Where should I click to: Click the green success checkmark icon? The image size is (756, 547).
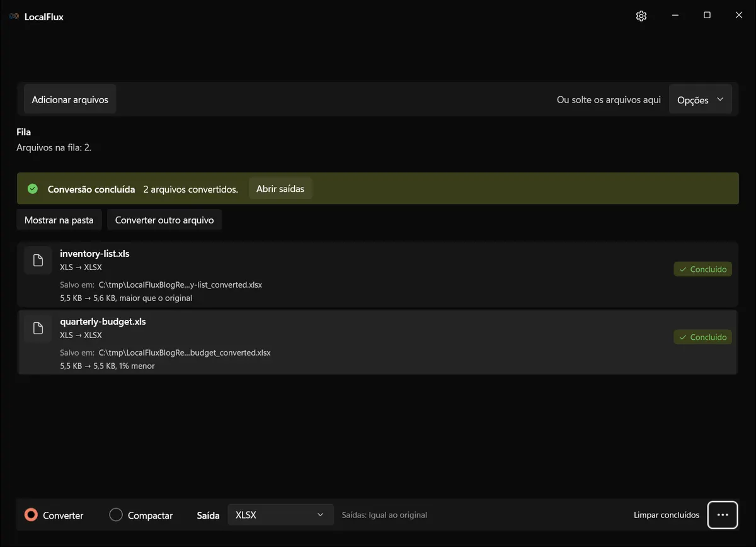click(33, 189)
